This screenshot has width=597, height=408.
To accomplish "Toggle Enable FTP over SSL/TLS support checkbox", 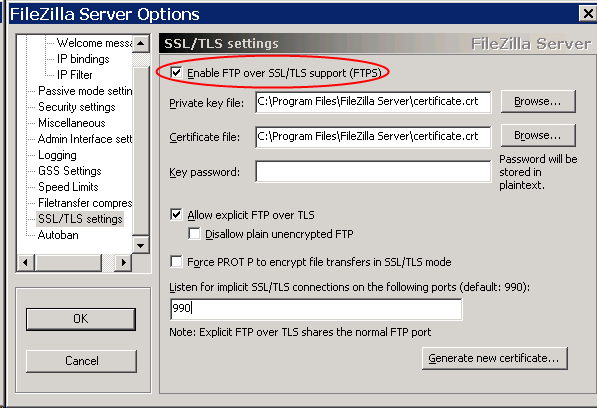I will [x=176, y=72].
